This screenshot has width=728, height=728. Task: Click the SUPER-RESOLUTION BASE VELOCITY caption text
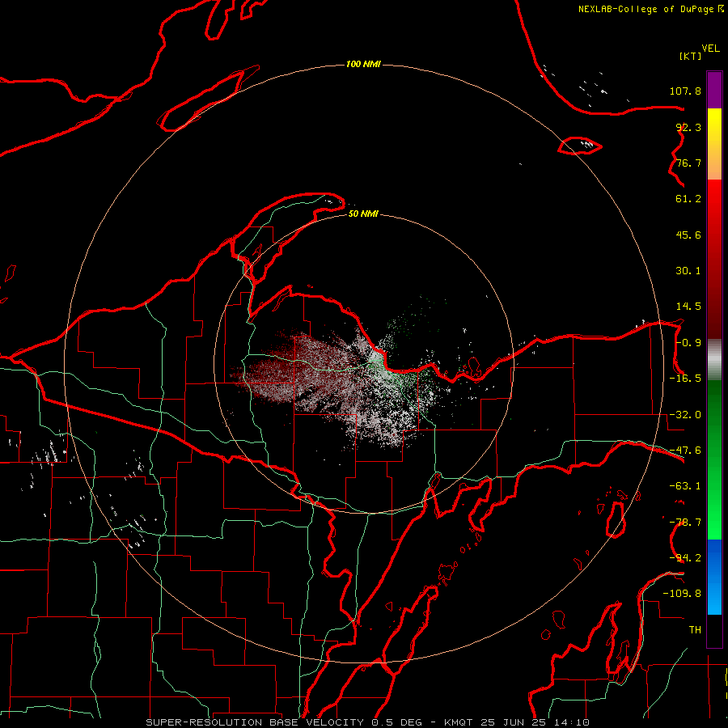255,722
